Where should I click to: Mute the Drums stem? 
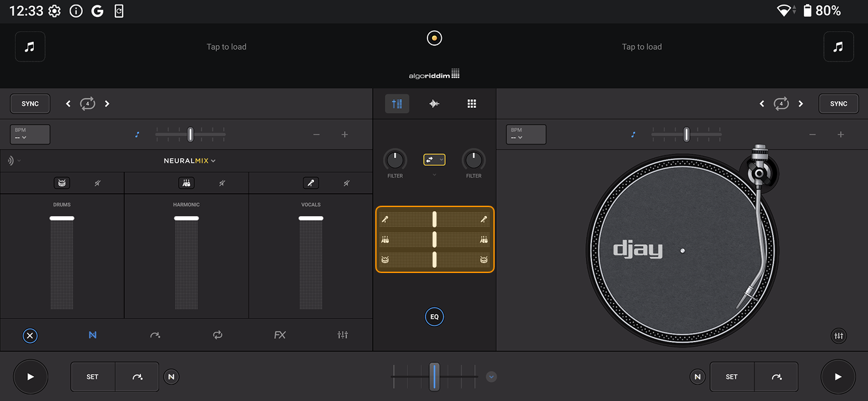point(97,183)
